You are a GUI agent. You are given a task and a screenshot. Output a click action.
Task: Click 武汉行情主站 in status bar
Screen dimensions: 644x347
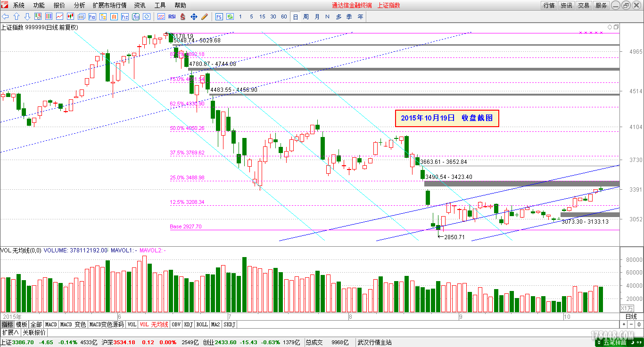pos(375,342)
